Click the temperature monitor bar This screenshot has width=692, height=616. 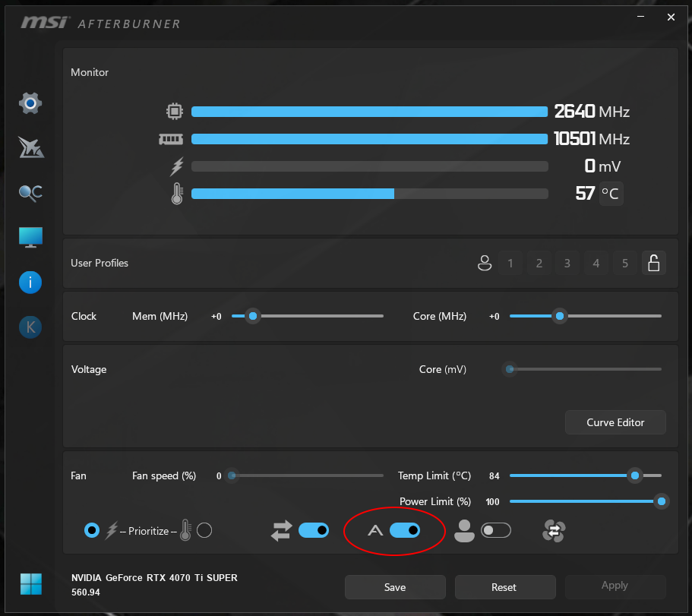coord(369,194)
